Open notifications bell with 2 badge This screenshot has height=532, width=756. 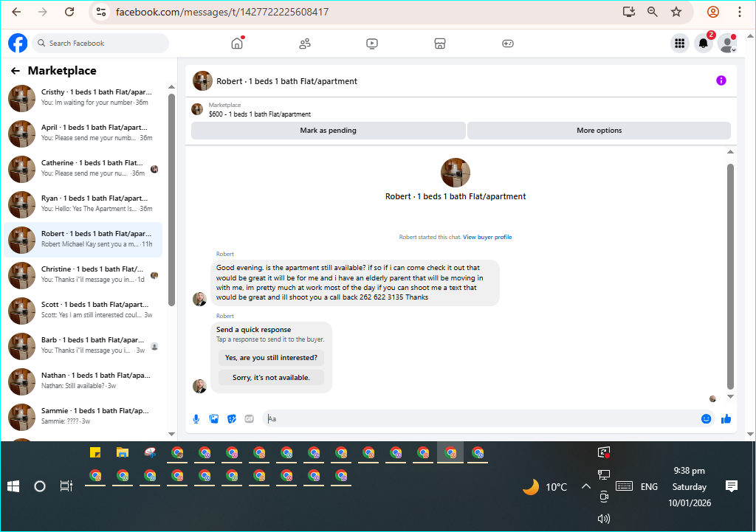click(x=704, y=44)
